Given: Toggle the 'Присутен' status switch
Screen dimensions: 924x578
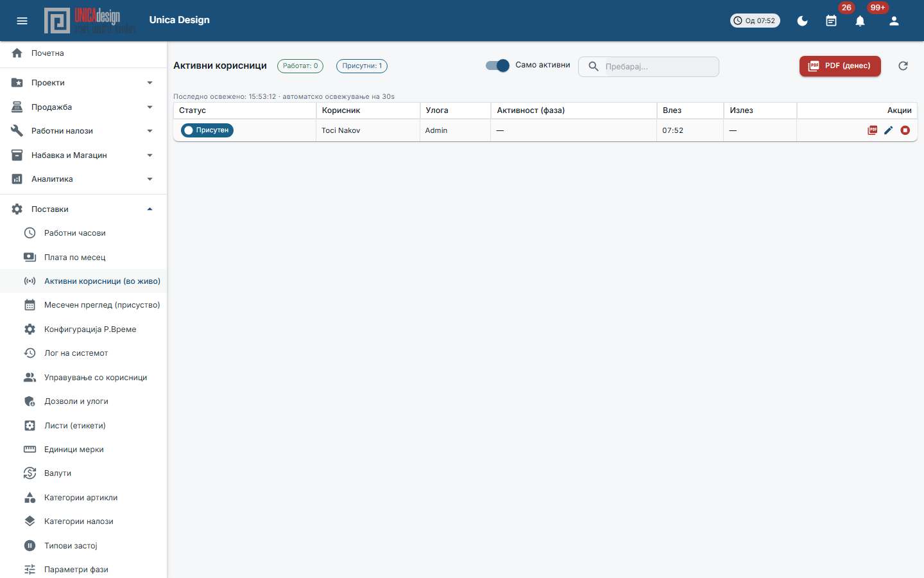Looking at the screenshot, I should (x=207, y=130).
